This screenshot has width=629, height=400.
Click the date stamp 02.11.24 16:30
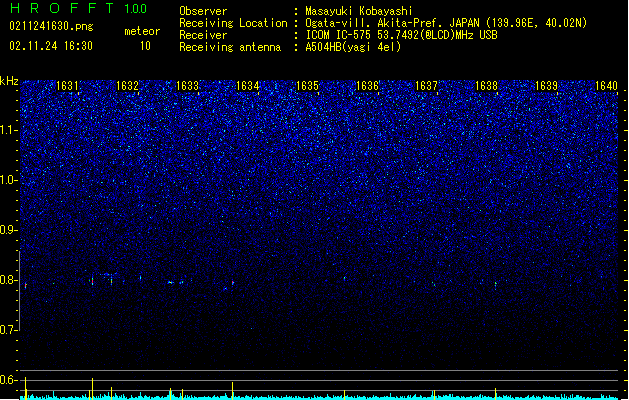[51, 46]
